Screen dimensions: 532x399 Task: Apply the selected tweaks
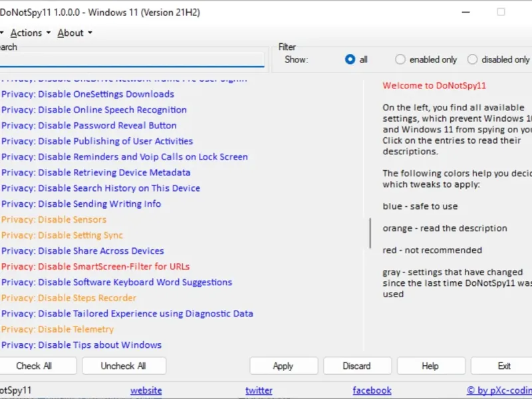point(284,366)
